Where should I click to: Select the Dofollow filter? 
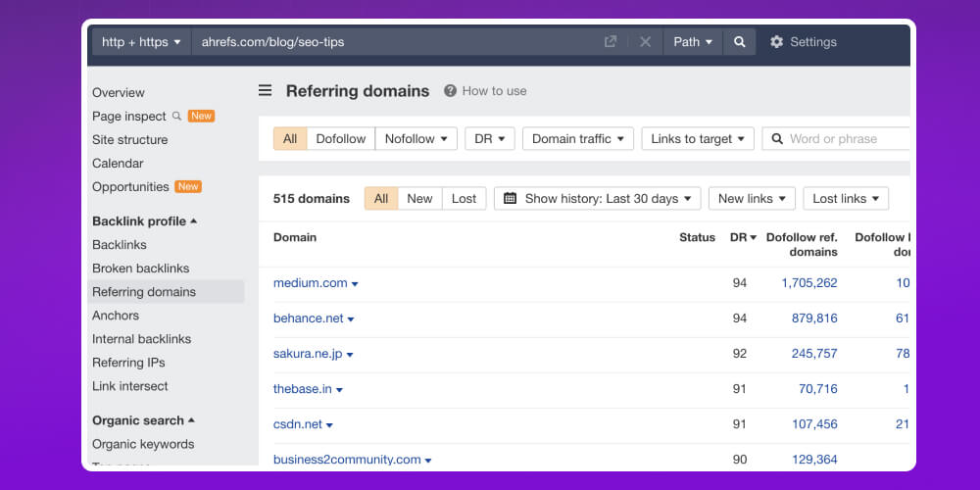(341, 139)
